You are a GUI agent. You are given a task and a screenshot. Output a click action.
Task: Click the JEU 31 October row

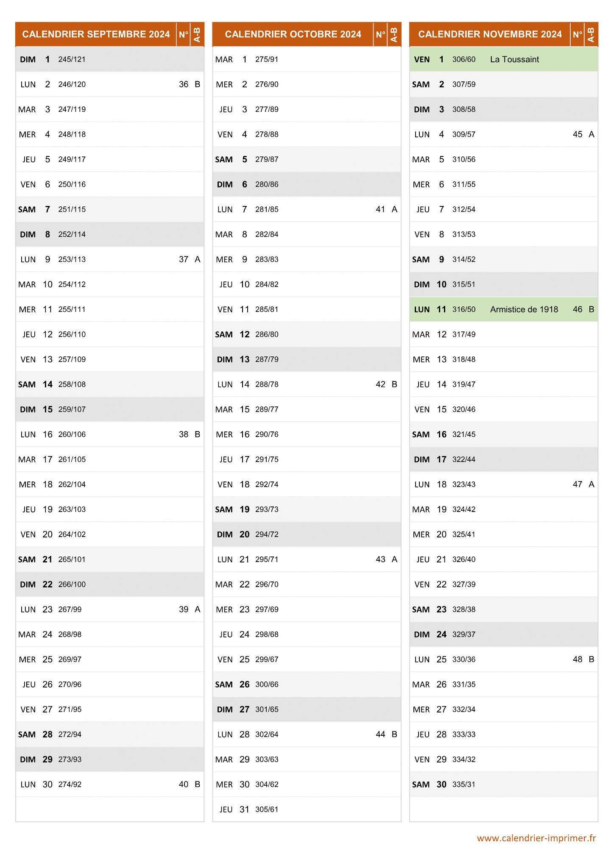click(x=307, y=810)
